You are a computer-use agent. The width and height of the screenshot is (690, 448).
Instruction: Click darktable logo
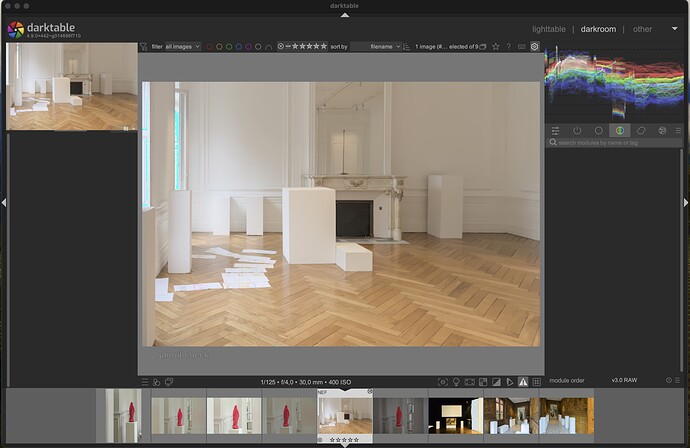[16, 30]
